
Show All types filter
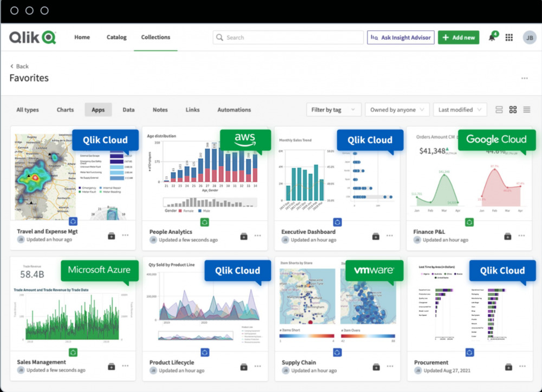click(28, 110)
